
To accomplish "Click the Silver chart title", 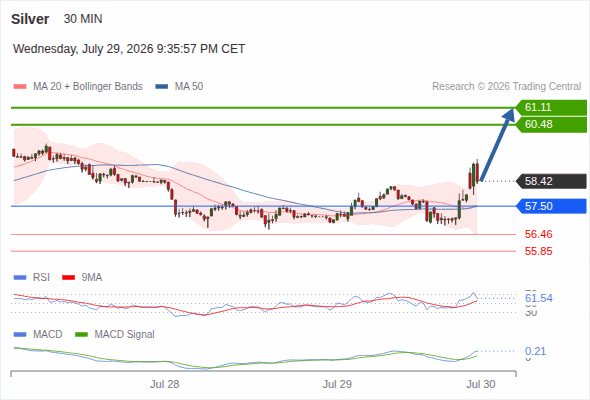I will pos(30,19).
